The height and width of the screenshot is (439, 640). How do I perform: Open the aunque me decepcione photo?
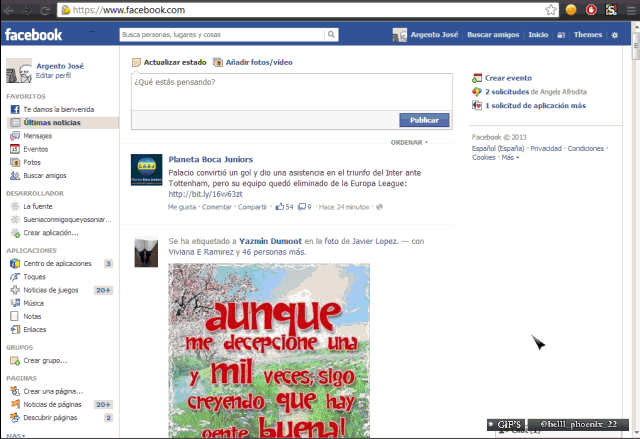click(269, 351)
